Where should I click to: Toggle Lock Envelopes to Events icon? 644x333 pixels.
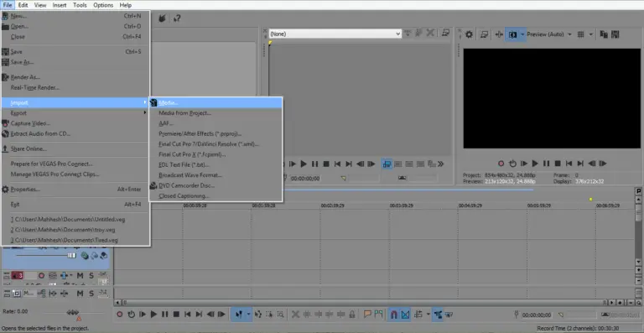(438, 315)
